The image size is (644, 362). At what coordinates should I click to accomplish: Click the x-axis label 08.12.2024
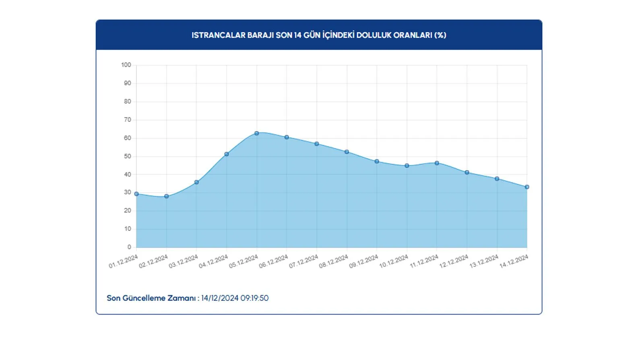click(334, 261)
